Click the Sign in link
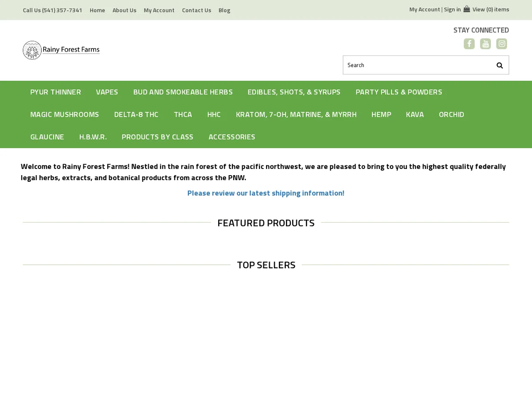 [x=452, y=9]
